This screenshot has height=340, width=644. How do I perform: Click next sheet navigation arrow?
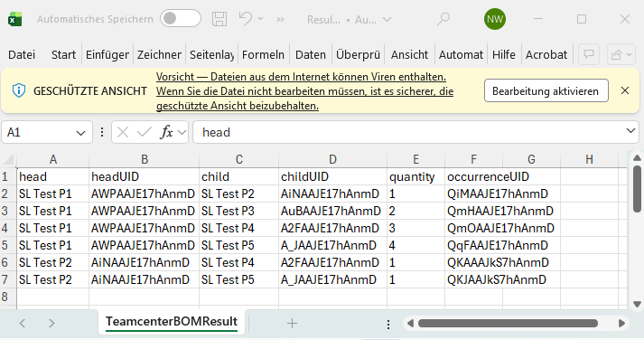coord(51,323)
